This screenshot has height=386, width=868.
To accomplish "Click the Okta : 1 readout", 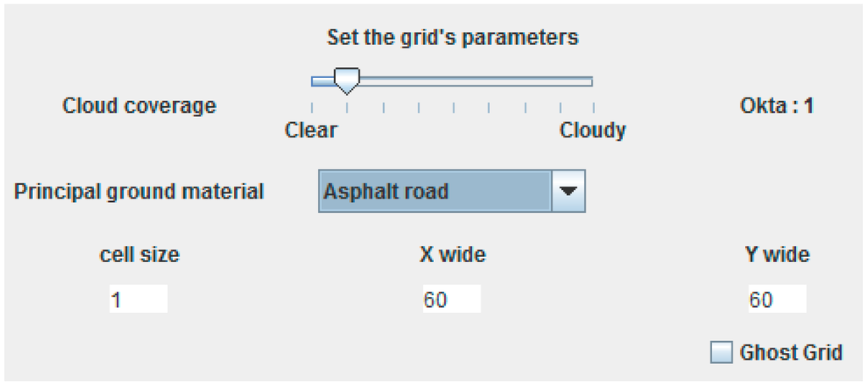I will (x=776, y=106).
